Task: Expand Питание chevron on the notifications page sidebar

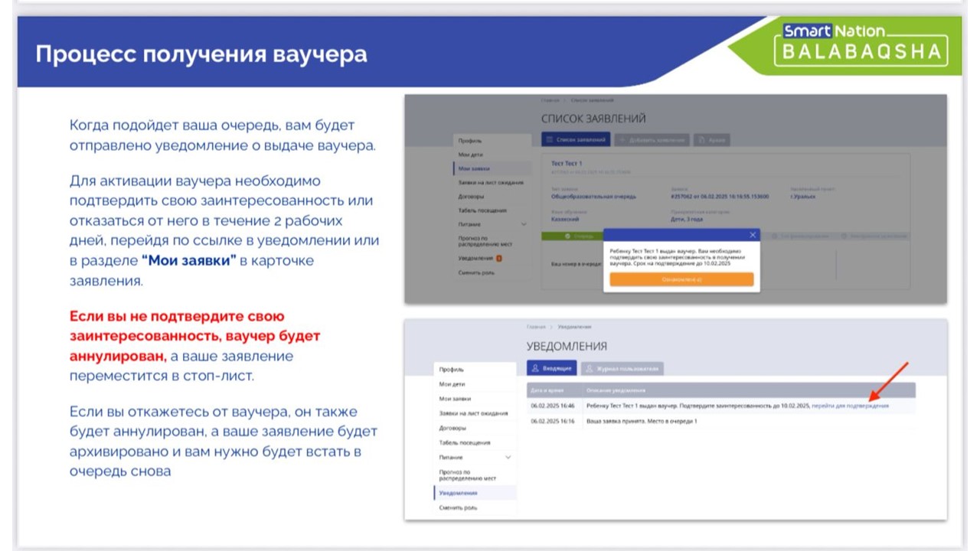Action: 508,458
